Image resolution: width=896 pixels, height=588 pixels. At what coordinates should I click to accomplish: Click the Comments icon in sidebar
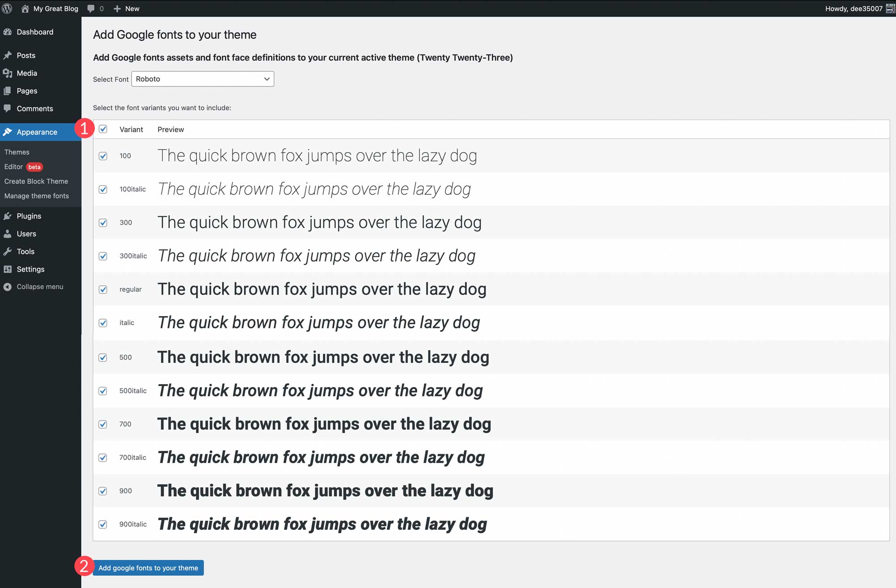point(8,108)
